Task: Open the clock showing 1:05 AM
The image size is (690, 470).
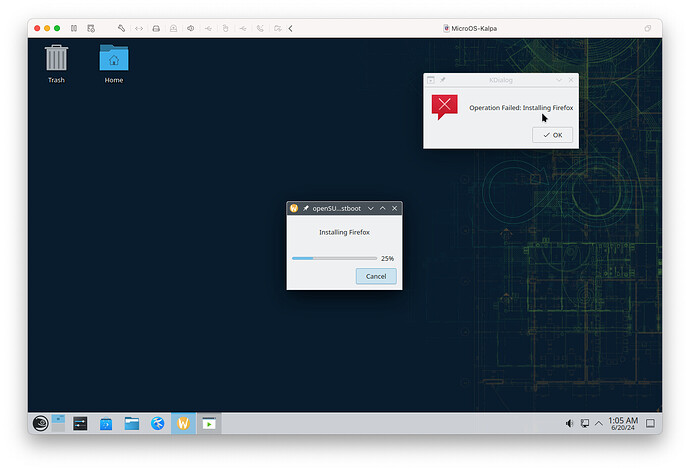Action: [623, 423]
